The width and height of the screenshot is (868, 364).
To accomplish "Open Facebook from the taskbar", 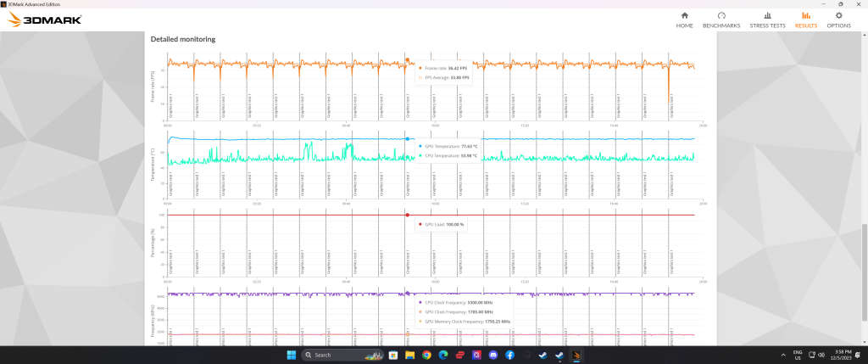I will coord(509,355).
